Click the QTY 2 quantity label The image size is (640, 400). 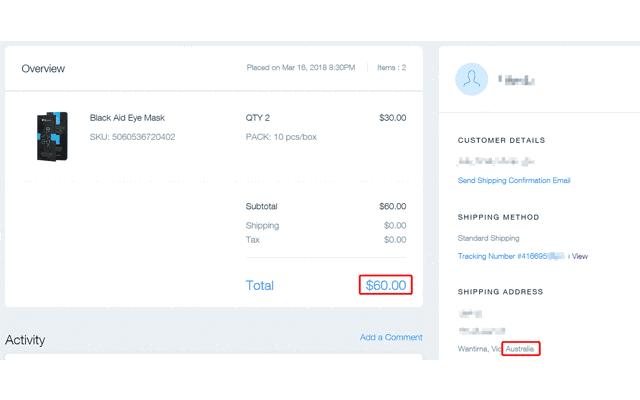coord(257,118)
